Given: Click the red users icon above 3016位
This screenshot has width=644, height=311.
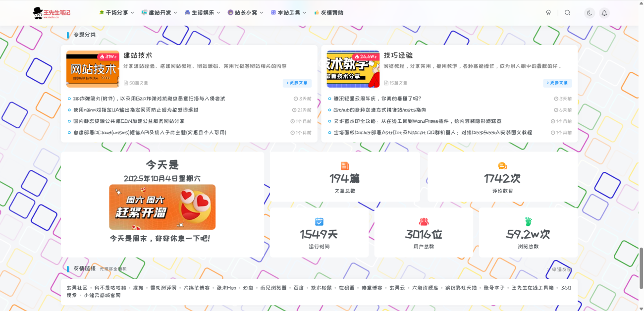Looking at the screenshot, I should click(x=424, y=222).
